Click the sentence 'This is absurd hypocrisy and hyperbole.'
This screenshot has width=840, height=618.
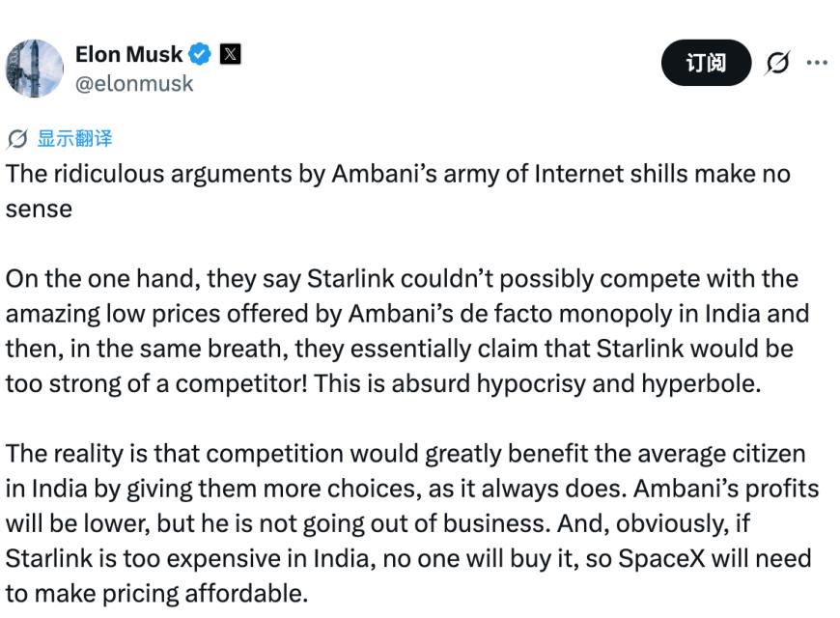click(538, 383)
